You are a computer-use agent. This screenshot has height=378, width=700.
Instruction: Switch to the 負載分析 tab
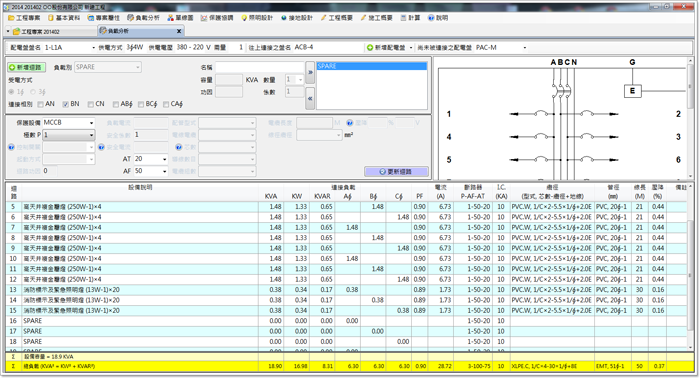click(x=141, y=31)
